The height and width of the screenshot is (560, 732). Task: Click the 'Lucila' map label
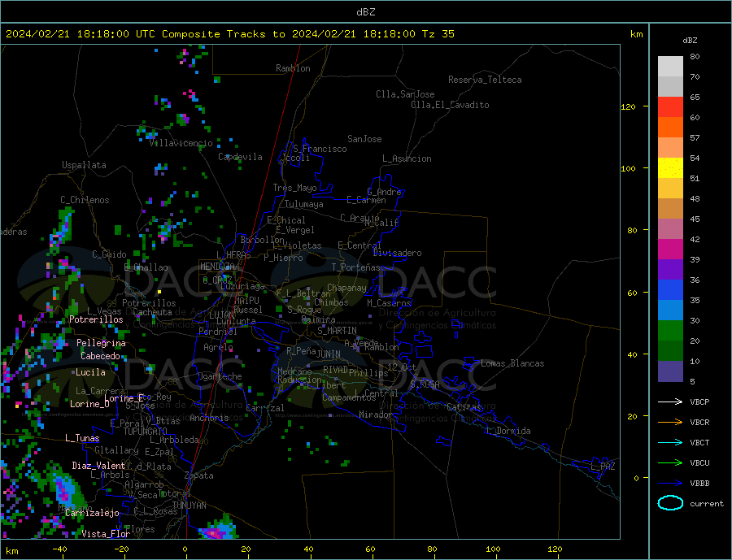[x=90, y=372]
